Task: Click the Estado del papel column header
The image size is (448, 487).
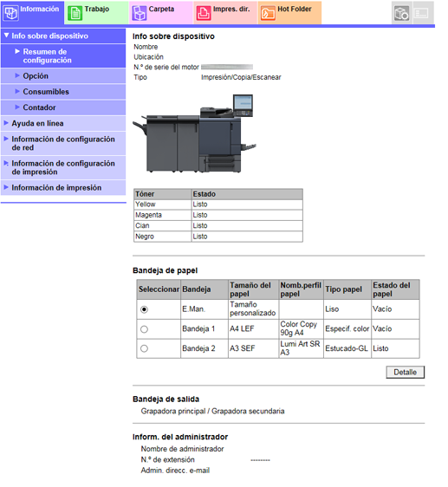Action: point(395,289)
